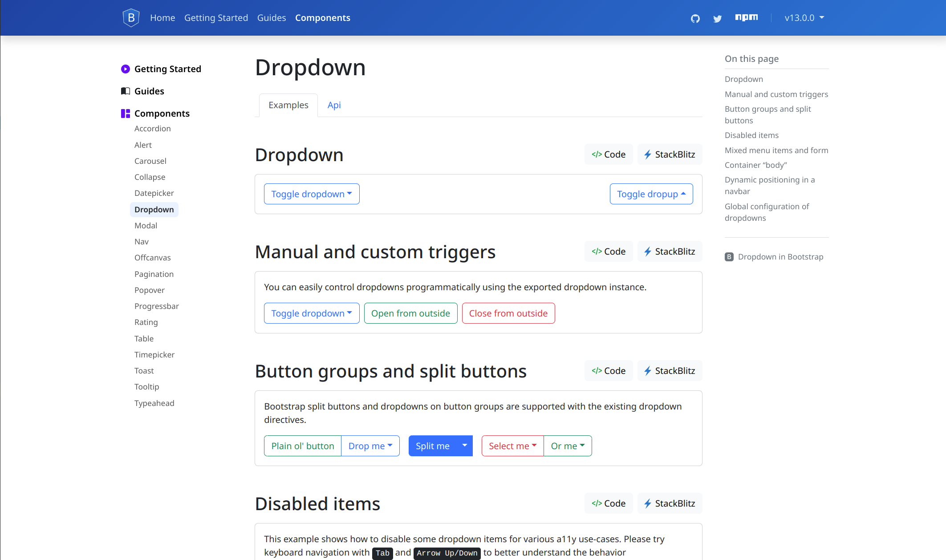
Task: Toggle the first dropdown example open
Action: pyautogui.click(x=311, y=194)
